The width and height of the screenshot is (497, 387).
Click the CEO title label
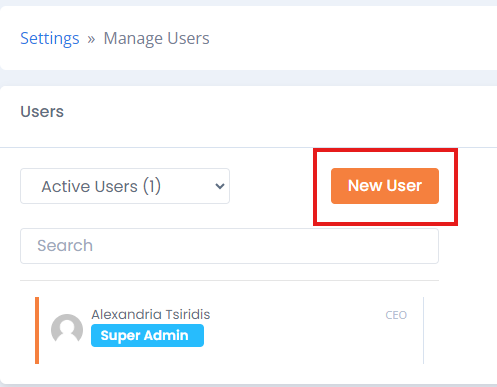click(396, 315)
